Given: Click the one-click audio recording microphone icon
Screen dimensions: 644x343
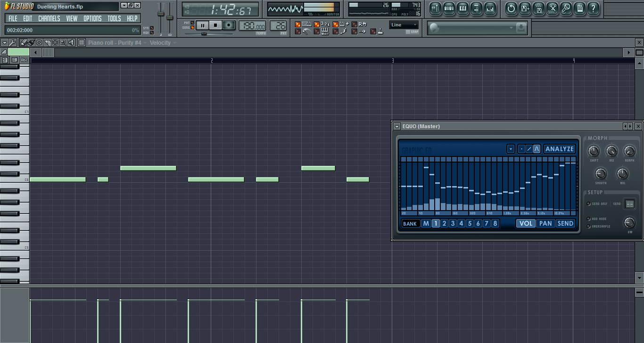Looking at the screenshot, I should 566,8.
